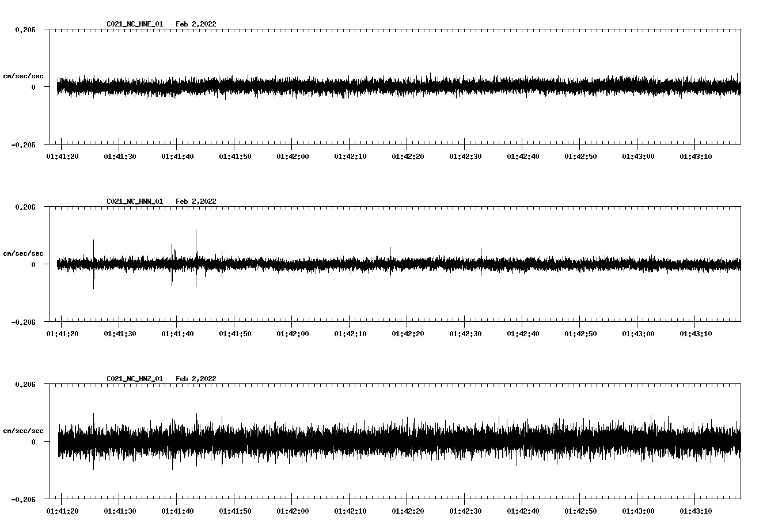Click the -0.206 lower limit on HNN axis
Viewport: 782px width, 532px height.
click(x=23, y=322)
